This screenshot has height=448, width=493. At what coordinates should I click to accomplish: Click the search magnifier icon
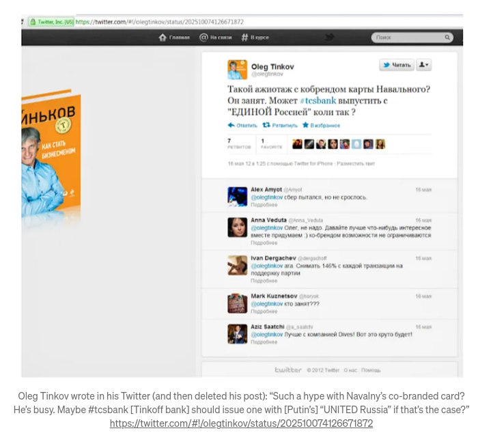pos(447,38)
